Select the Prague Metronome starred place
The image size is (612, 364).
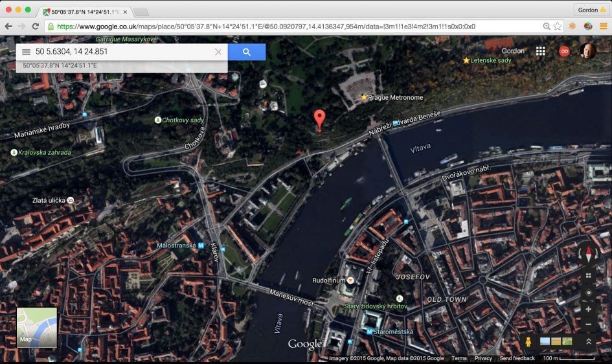[364, 97]
